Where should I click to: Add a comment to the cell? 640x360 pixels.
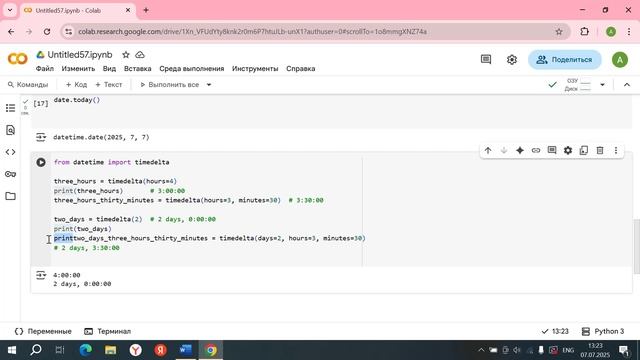click(x=552, y=151)
